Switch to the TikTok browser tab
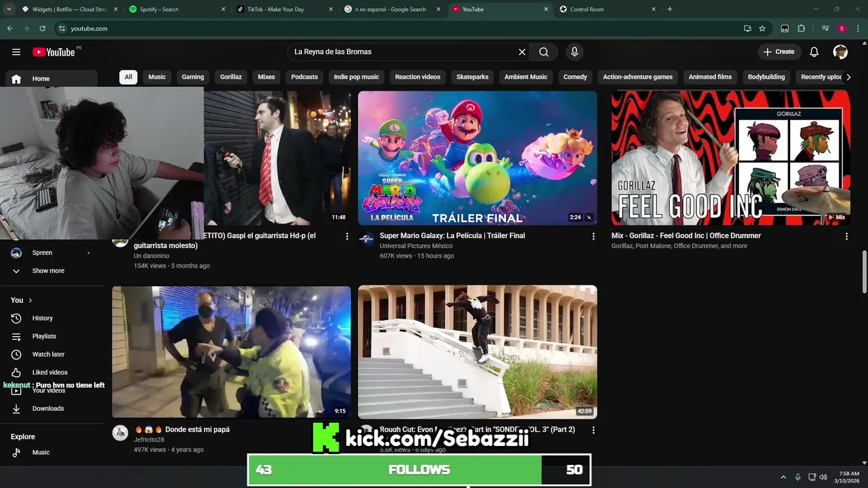This screenshot has width=868, height=488. coord(283,9)
